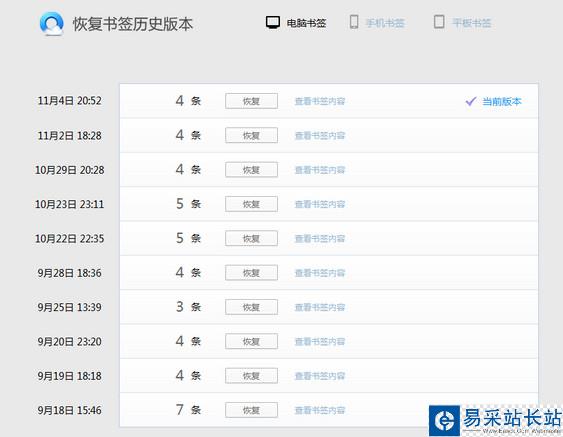The width and height of the screenshot is (563, 437).
Task: Restore the 9月18日 15:46 version
Action: (251, 410)
